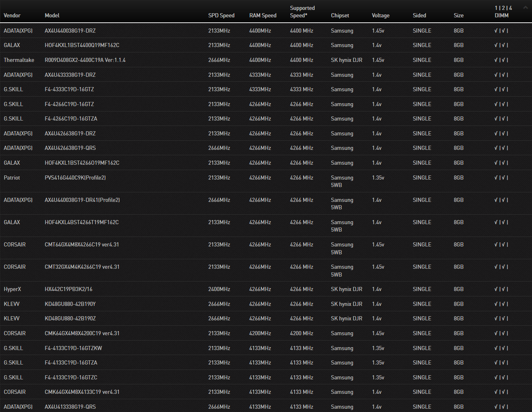532x412 pixels.
Task: Click DIMM checkmarks in Thermaltake row
Action: (x=501, y=60)
